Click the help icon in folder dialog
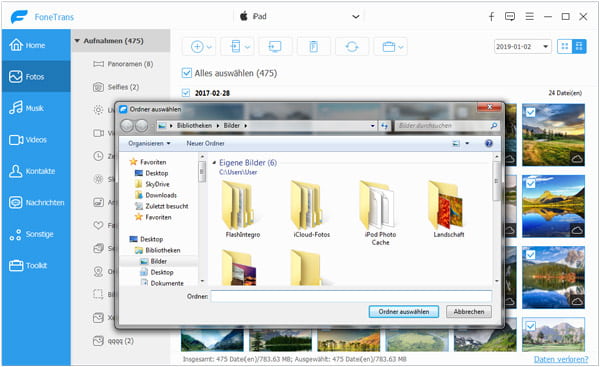 (x=489, y=144)
